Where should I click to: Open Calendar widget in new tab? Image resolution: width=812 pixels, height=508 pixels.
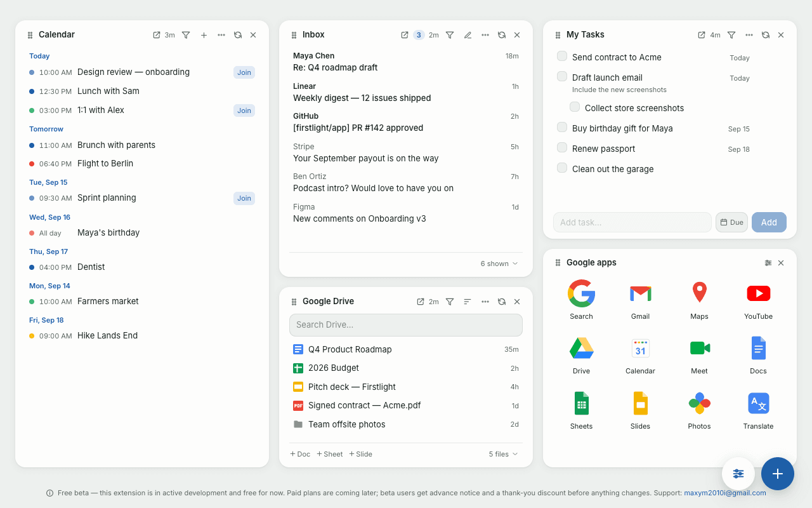157,35
